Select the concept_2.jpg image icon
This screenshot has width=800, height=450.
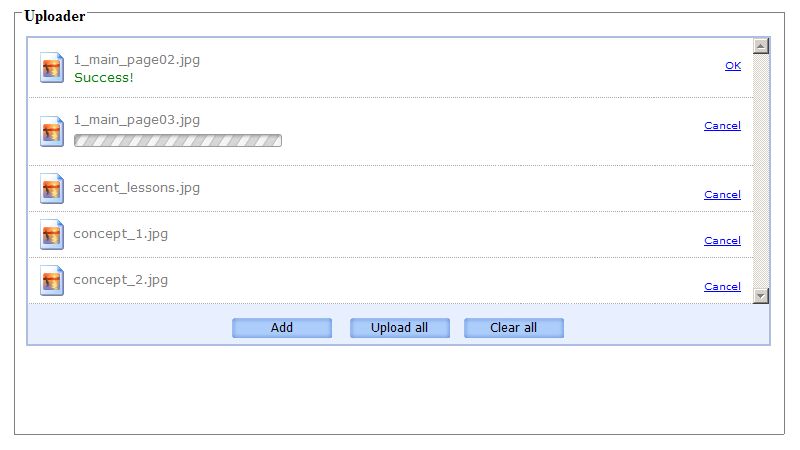52,280
